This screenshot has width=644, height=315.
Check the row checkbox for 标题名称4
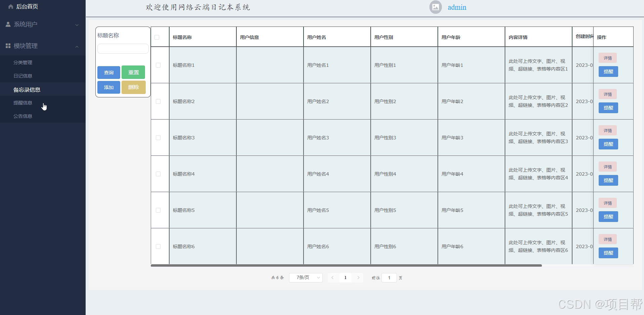click(158, 174)
